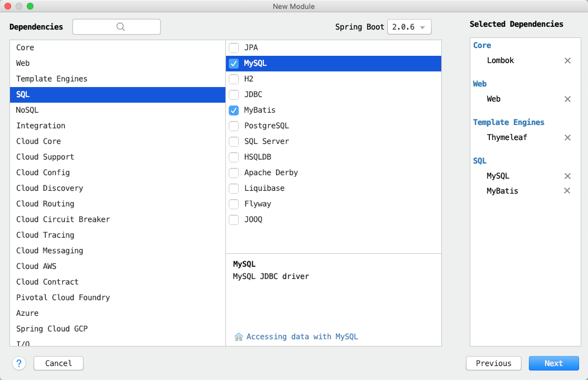The height and width of the screenshot is (380, 588).
Task: Tick the Liquibase checkbox
Action: 234,188
